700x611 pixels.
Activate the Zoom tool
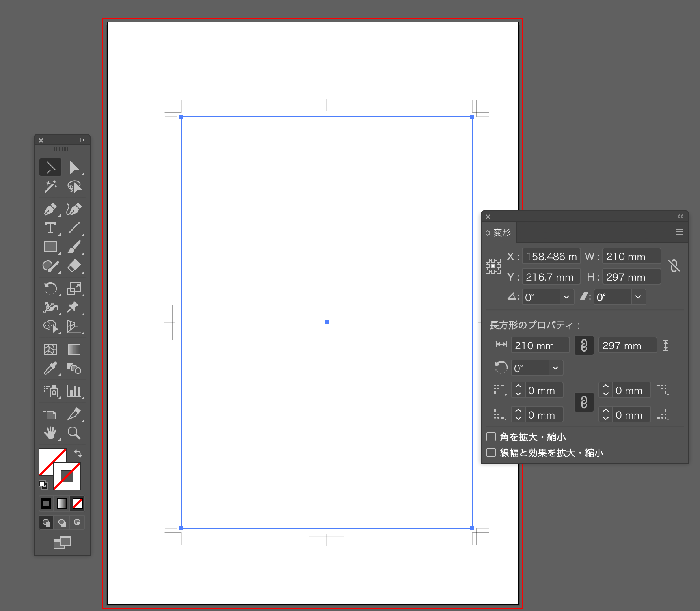pos(74,433)
